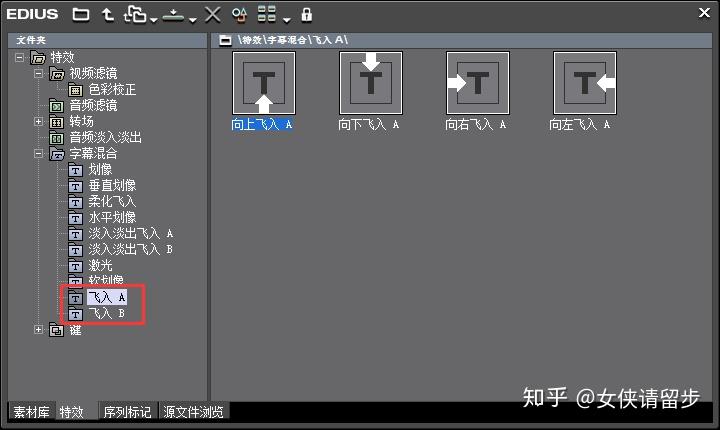This screenshot has width=720, height=430.
Task: Select the 淡入淡出飞入 A item
Action: tap(130, 233)
